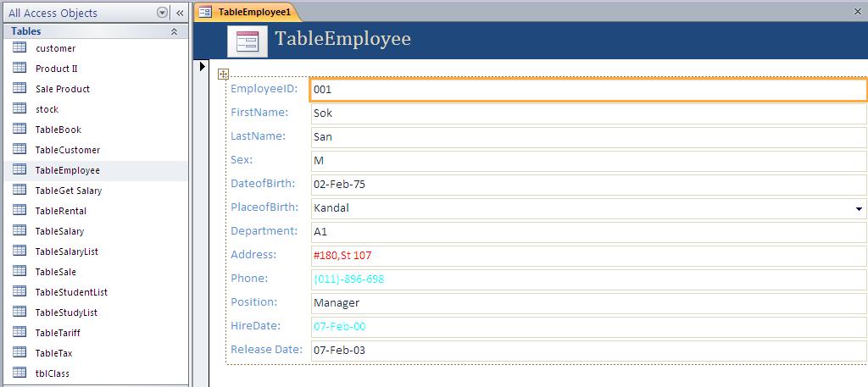Collapse the Tables group
The width and height of the screenshot is (868, 387).
(x=175, y=31)
